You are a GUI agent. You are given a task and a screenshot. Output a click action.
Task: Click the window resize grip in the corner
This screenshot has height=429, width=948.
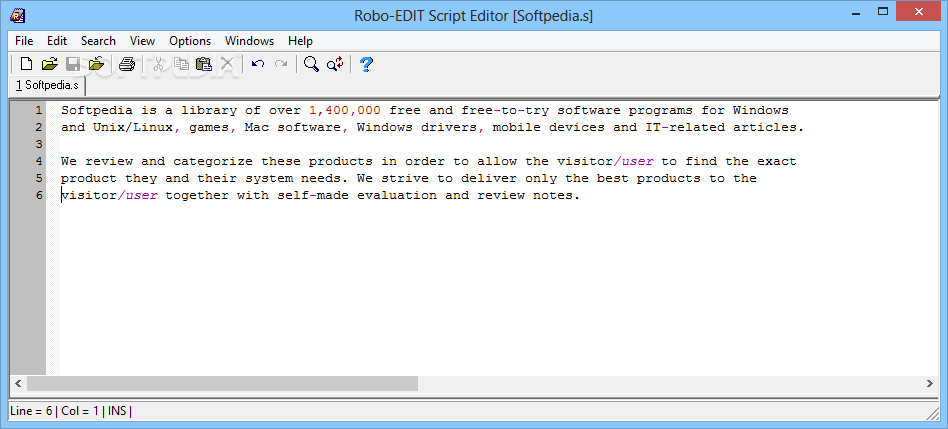(932, 413)
